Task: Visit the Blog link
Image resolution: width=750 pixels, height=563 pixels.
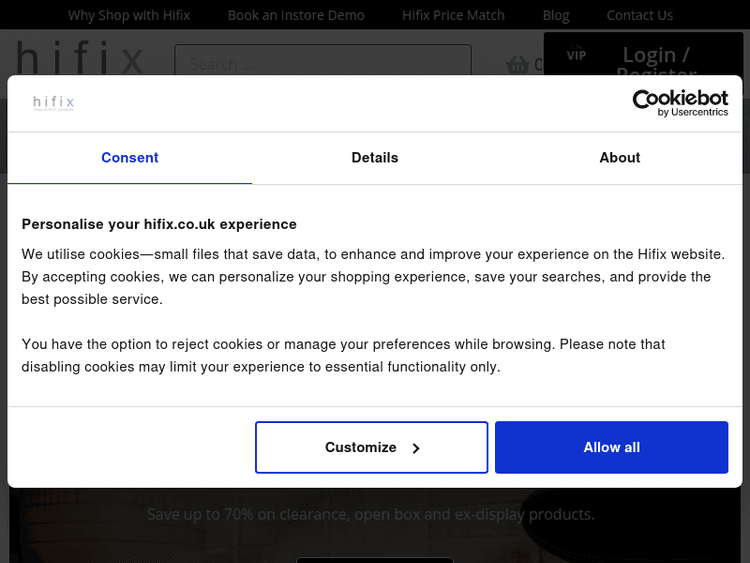Action: (556, 15)
